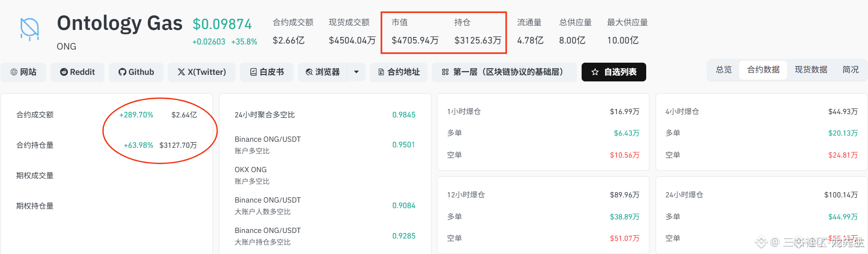Click the grid icon beside 第一层
Image resolution: width=868 pixels, height=254 pixels.
pos(445,72)
